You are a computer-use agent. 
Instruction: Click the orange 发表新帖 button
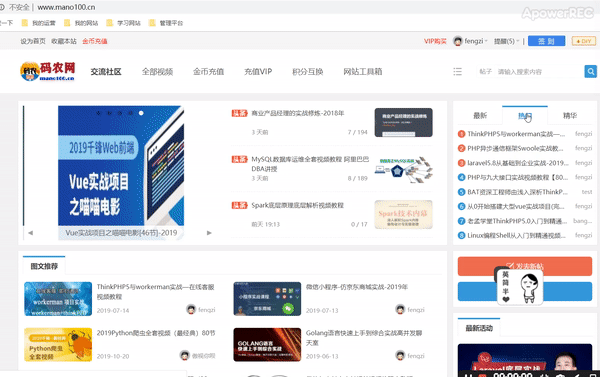coord(525,266)
